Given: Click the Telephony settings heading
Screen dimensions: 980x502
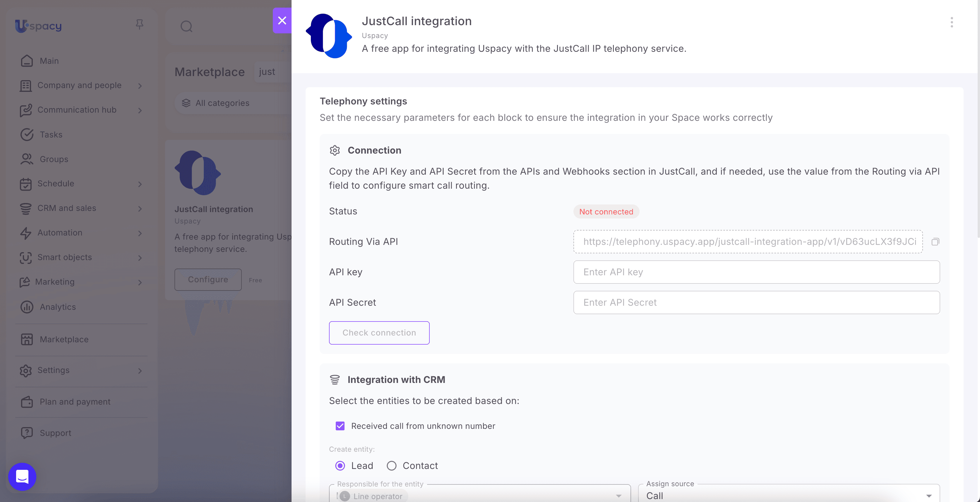Looking at the screenshot, I should 363,101.
